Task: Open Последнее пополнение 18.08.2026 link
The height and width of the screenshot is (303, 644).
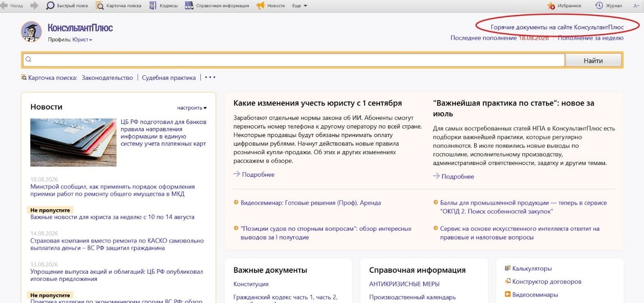Action: (x=500, y=38)
